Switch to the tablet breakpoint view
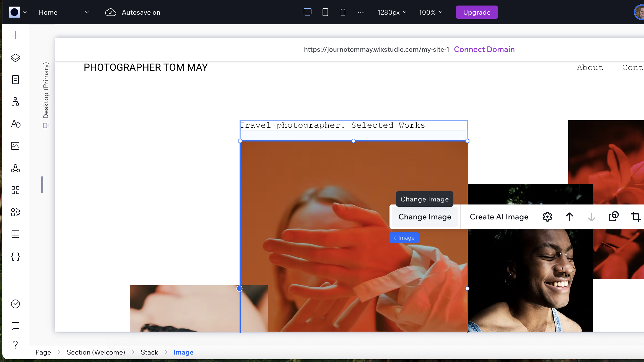Screen dimensions: 644x362 (x=325, y=12)
